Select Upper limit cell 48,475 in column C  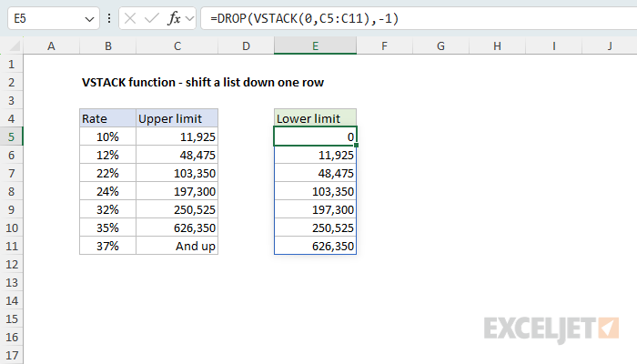pyautogui.click(x=177, y=156)
